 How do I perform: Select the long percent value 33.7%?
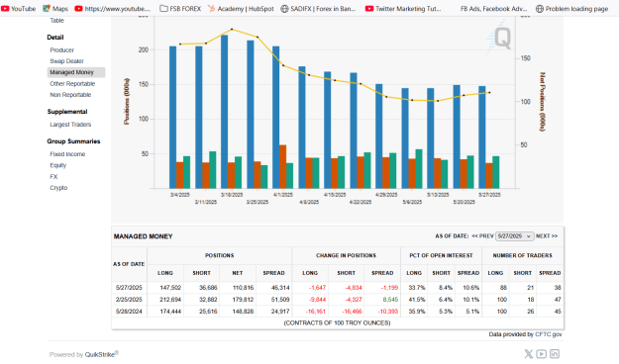click(417, 288)
